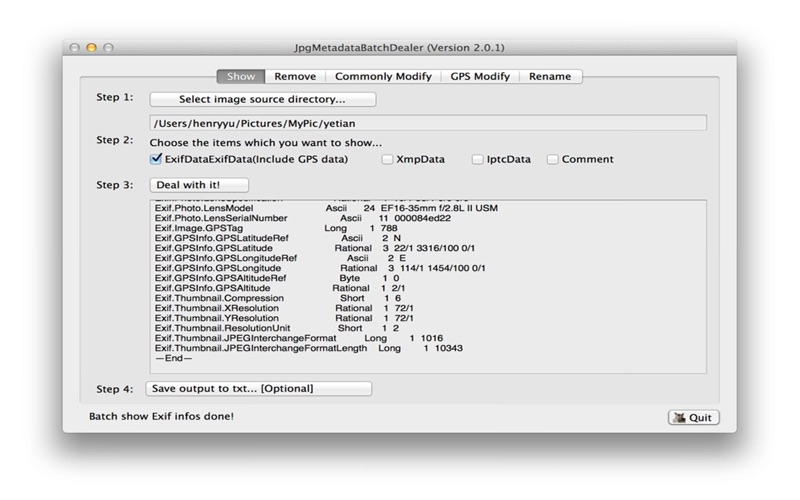Viewport: 800px width, 500px height.
Task: Open the Rename tab
Action: (550, 77)
